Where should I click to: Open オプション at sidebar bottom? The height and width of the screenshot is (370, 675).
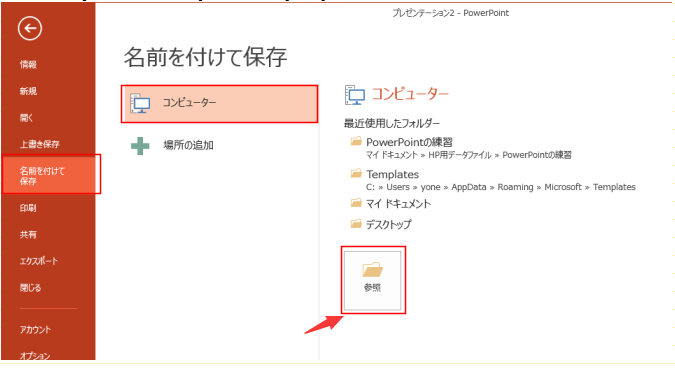[x=34, y=356]
